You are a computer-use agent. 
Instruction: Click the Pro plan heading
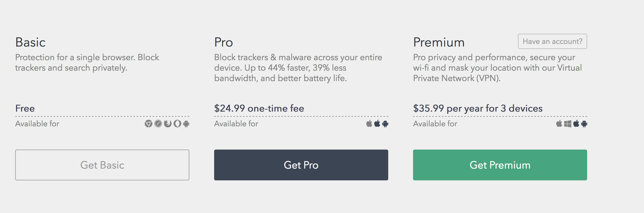223,42
